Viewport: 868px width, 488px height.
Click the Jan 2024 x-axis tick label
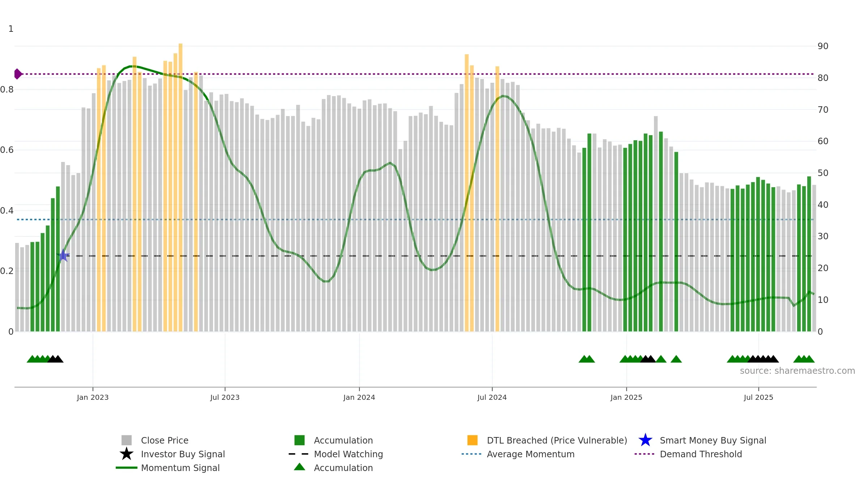click(x=359, y=398)
